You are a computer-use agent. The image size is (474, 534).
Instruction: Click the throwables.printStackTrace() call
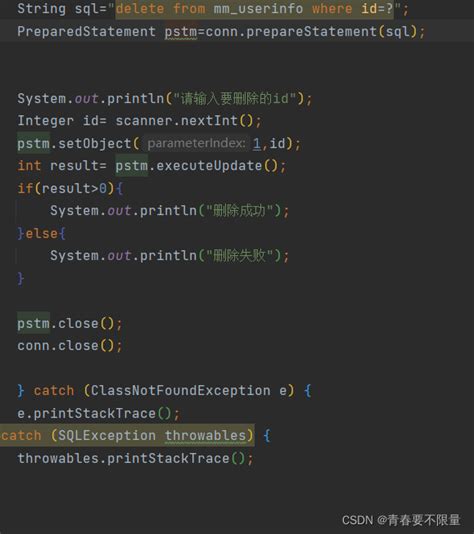point(135,458)
